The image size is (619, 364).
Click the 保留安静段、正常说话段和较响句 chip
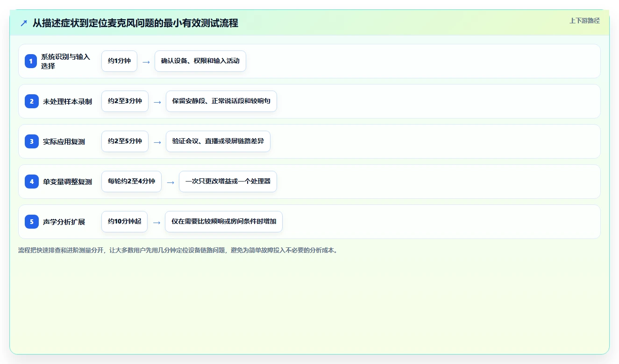221,101
